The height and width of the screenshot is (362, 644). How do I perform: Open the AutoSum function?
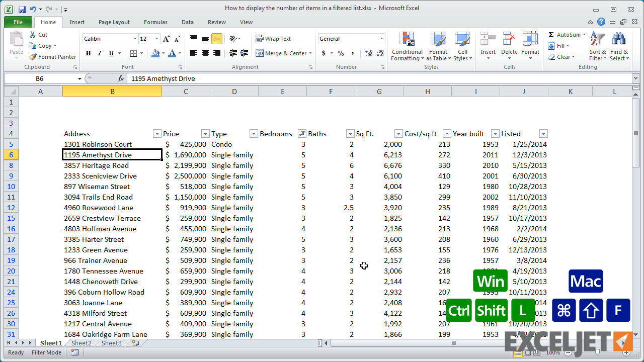pos(565,34)
